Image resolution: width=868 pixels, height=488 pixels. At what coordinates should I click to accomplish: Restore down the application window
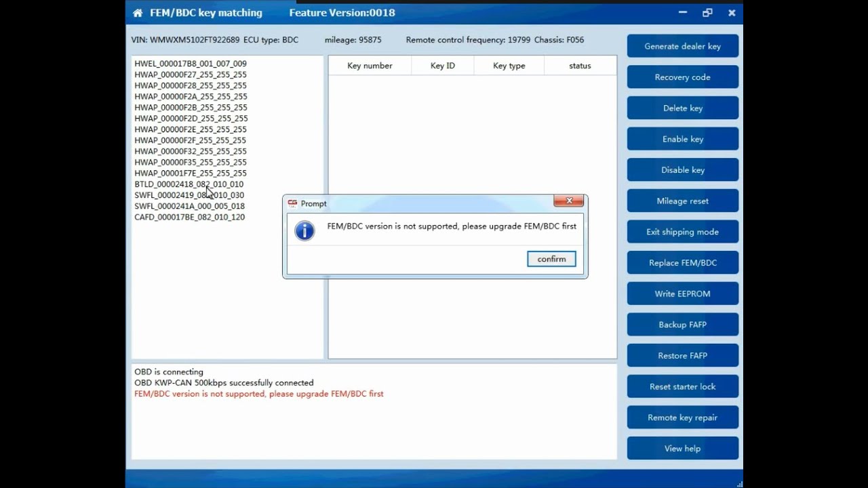[707, 13]
